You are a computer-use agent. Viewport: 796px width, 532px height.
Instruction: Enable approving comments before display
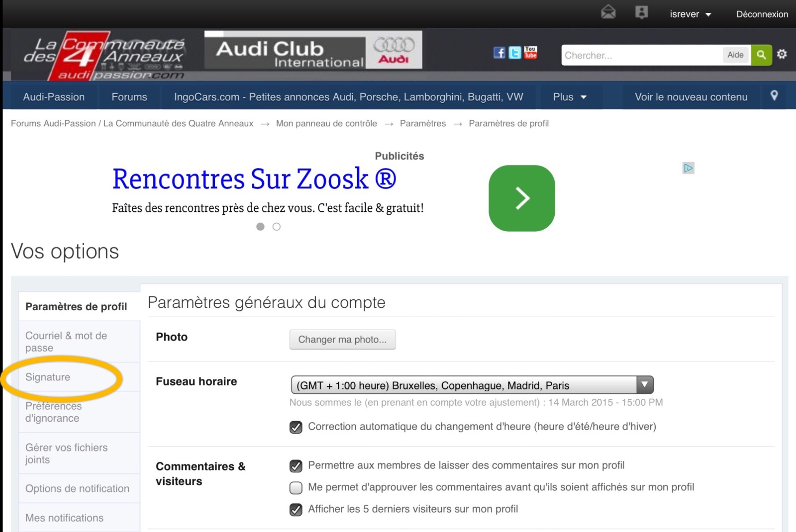click(x=296, y=488)
